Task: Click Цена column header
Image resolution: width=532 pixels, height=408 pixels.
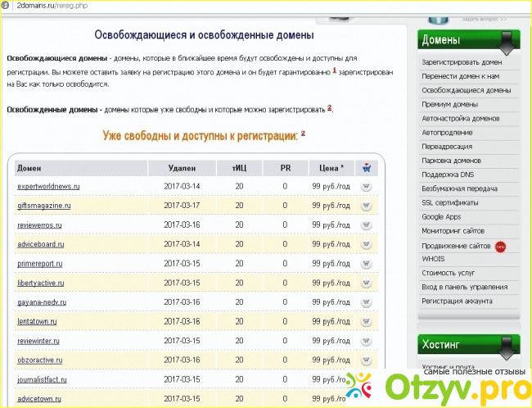Action: click(x=331, y=168)
